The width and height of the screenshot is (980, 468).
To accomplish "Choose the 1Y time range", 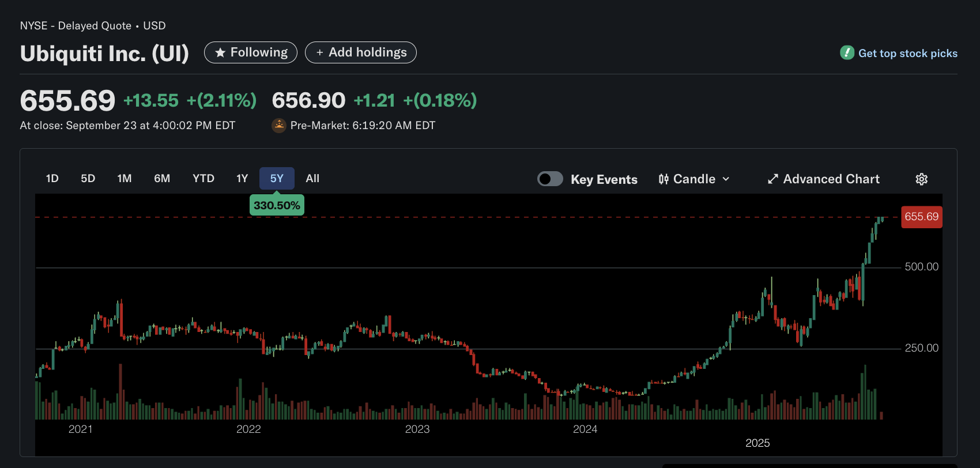I will pos(242,179).
